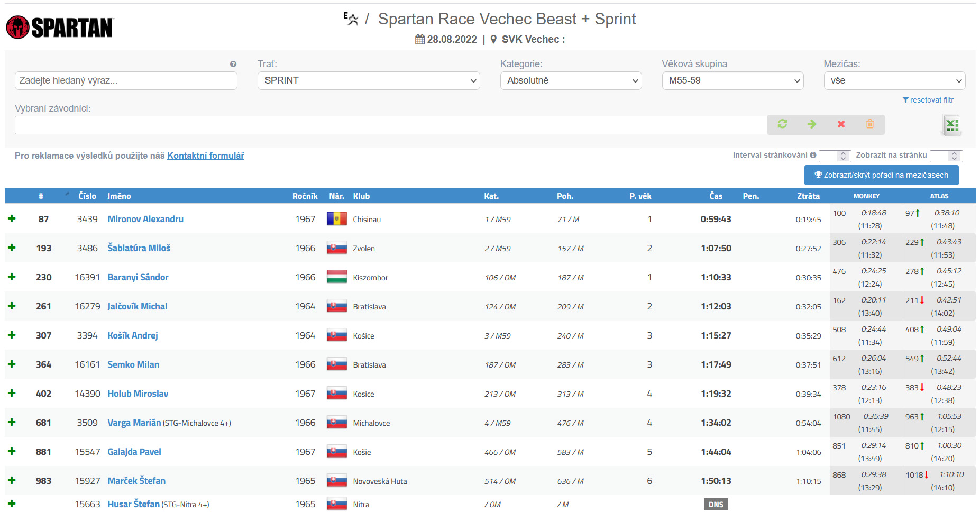Sort by the Klub column header
The height and width of the screenshot is (512, 980).
361,196
